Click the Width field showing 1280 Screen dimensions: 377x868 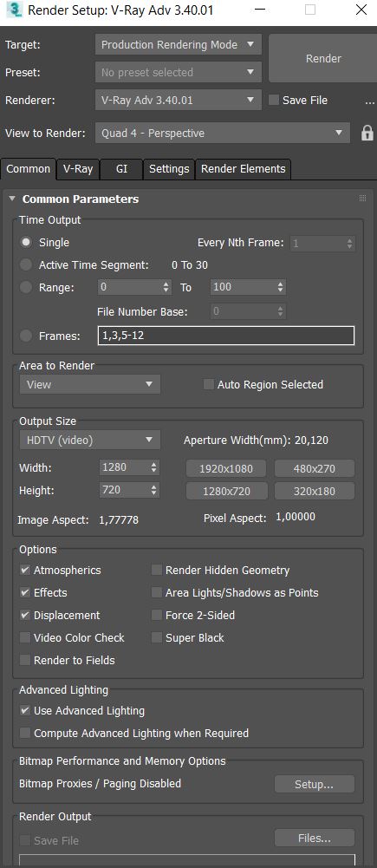click(x=125, y=467)
